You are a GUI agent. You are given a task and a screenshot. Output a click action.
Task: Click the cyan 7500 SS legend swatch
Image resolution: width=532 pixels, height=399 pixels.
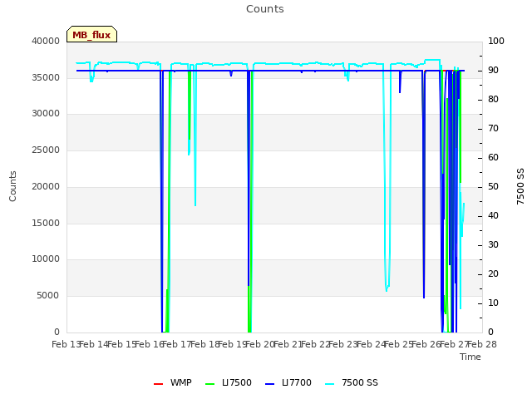pos(330,384)
